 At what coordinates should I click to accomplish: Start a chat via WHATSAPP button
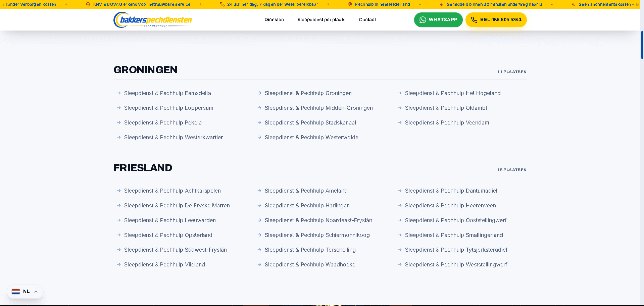(438, 20)
